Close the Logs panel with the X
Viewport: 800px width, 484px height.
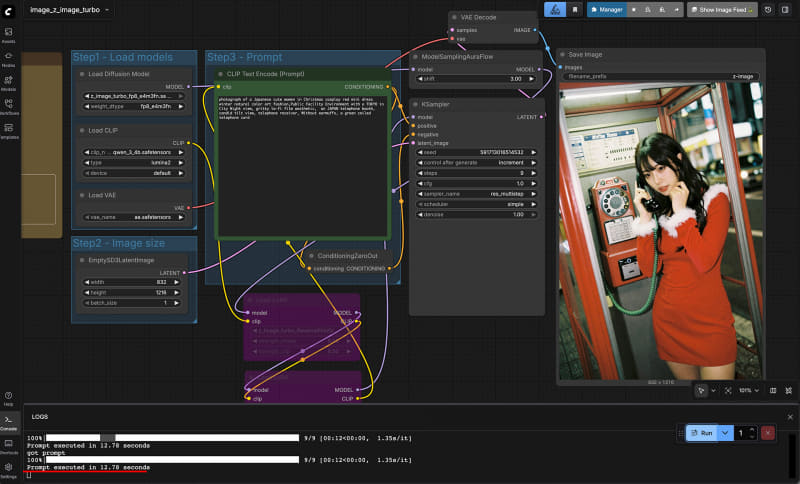tap(790, 417)
